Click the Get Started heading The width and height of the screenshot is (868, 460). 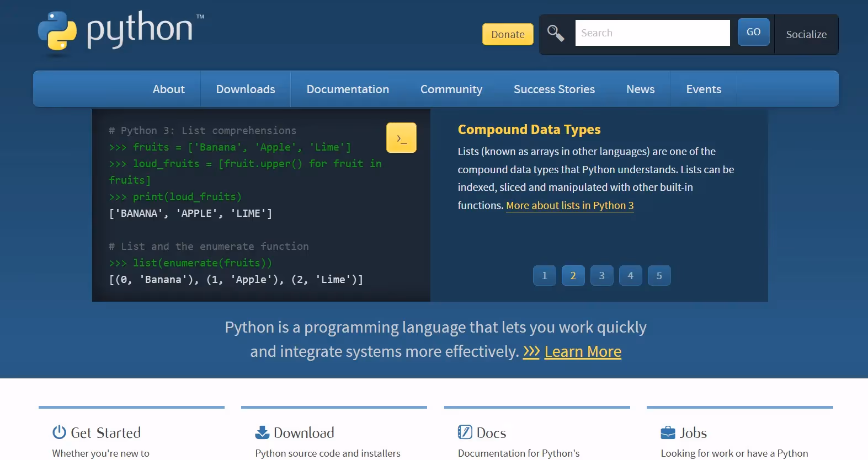106,433
